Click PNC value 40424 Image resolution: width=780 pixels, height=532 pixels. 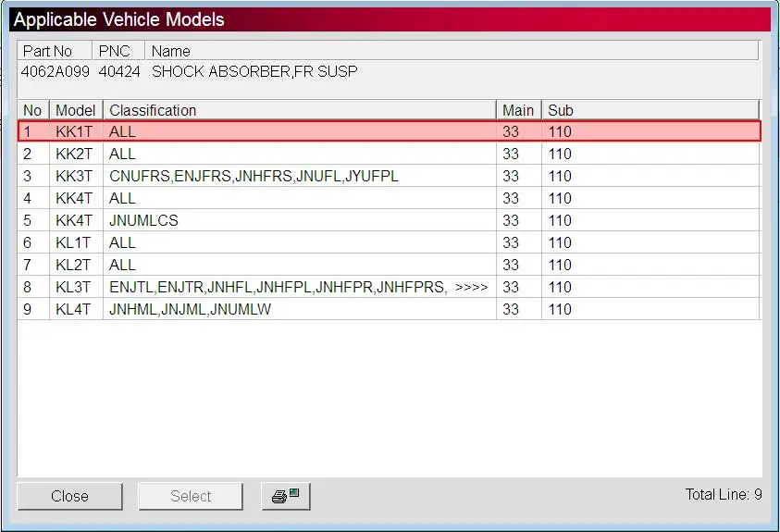click(119, 71)
